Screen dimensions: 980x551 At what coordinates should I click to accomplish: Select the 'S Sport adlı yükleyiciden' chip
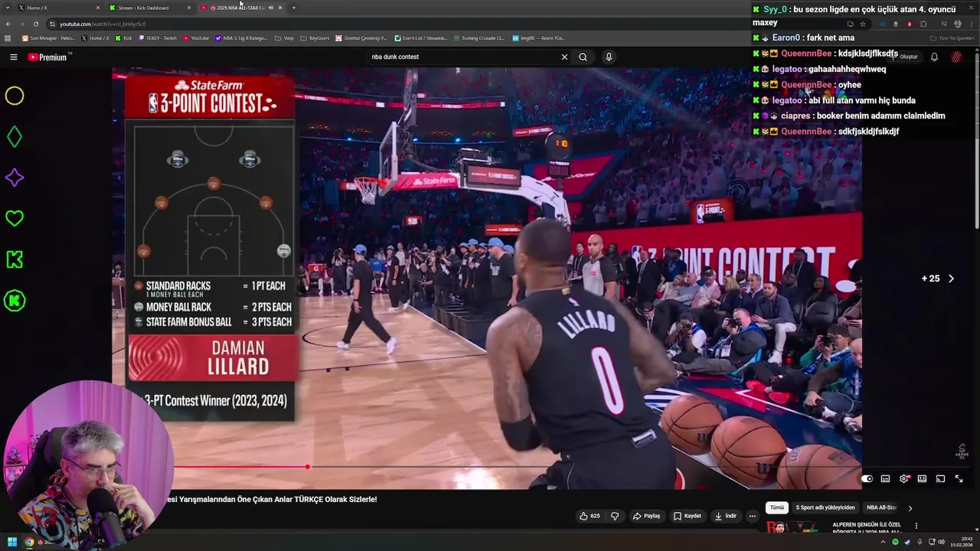[x=825, y=507]
